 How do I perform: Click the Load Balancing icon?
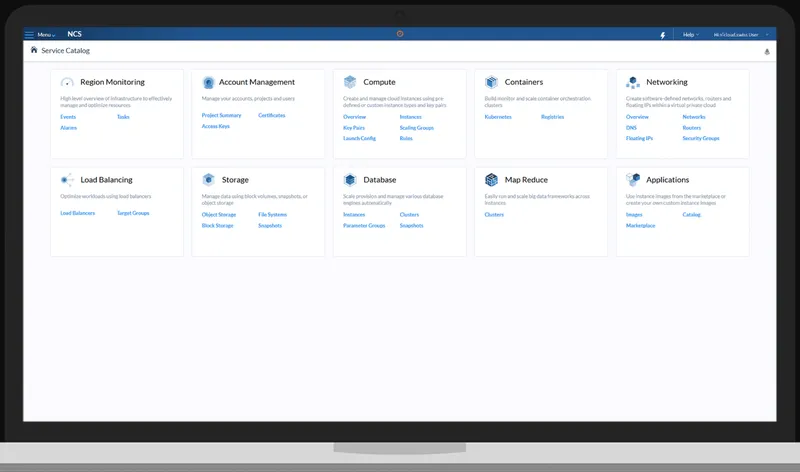coord(67,180)
